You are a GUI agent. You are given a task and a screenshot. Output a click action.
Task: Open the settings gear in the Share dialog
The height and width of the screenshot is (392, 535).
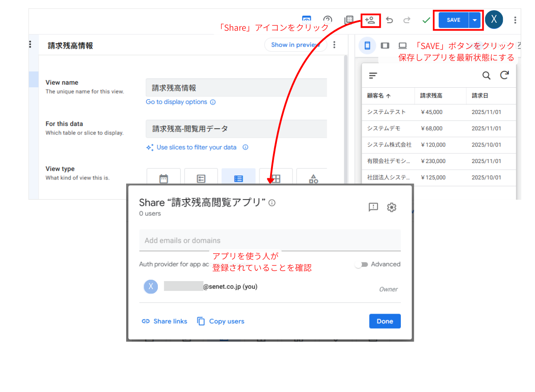[391, 207]
